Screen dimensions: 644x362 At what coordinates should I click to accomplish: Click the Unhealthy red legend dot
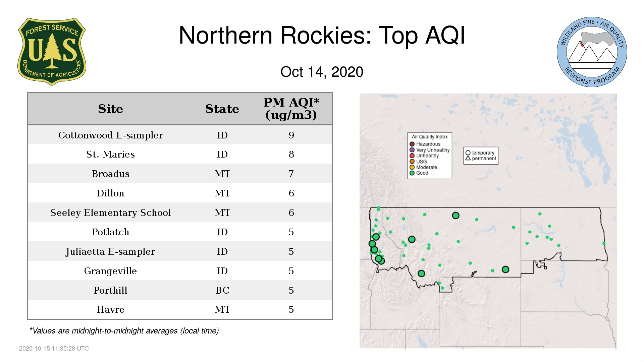point(412,156)
